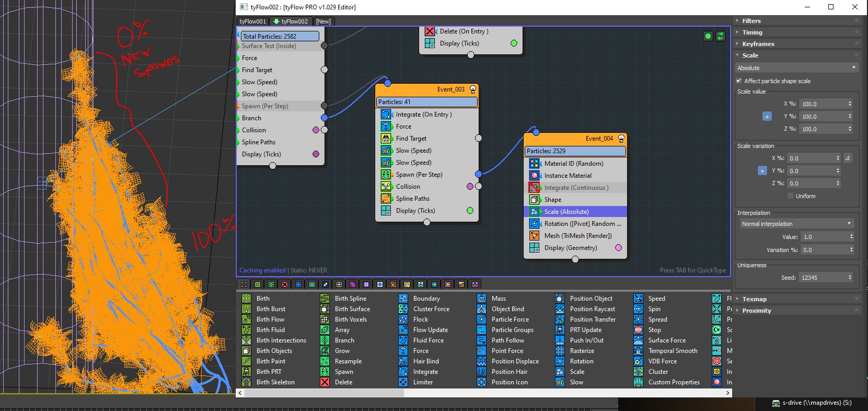The height and width of the screenshot is (411, 868).
Task: Collapse the Scale rollout
Action: tap(797, 55)
